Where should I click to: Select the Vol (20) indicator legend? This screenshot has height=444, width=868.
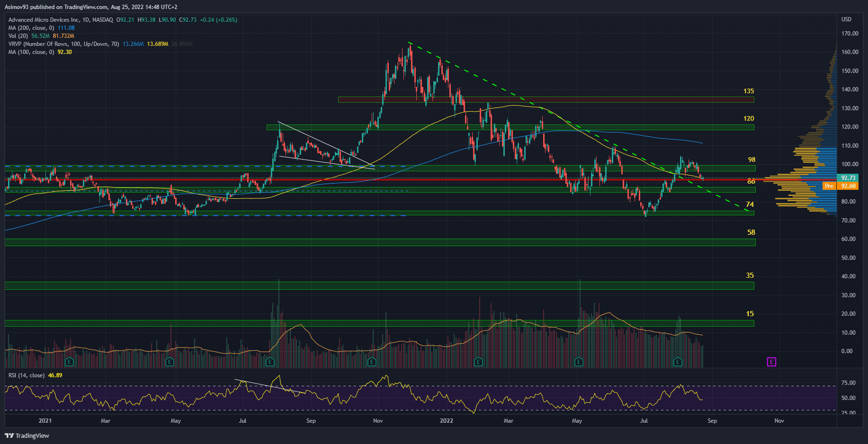coord(18,36)
